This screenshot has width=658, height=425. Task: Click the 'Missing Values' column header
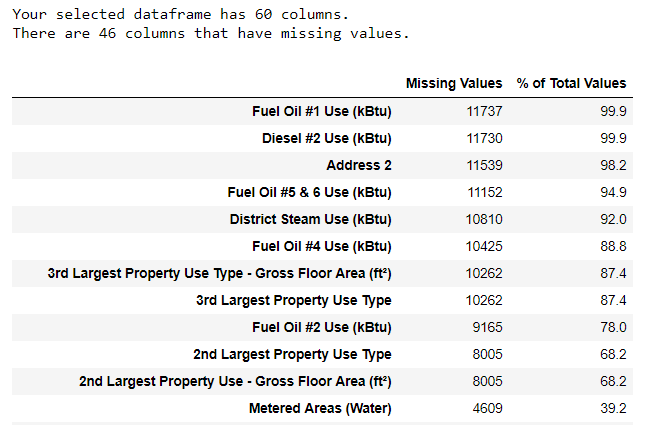(454, 83)
